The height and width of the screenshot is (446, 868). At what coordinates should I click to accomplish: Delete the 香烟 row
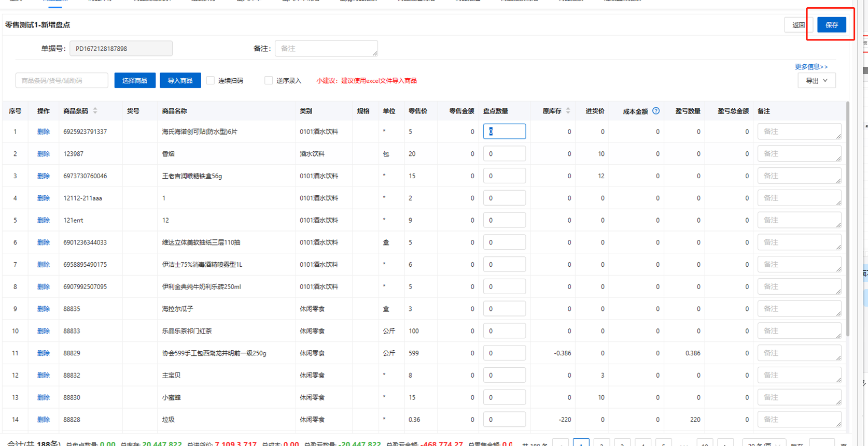(44, 154)
